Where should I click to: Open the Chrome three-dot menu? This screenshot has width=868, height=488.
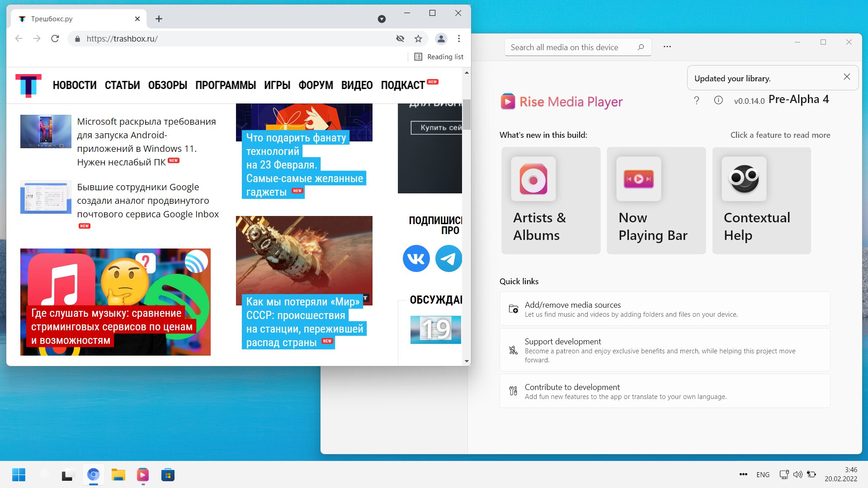(459, 39)
